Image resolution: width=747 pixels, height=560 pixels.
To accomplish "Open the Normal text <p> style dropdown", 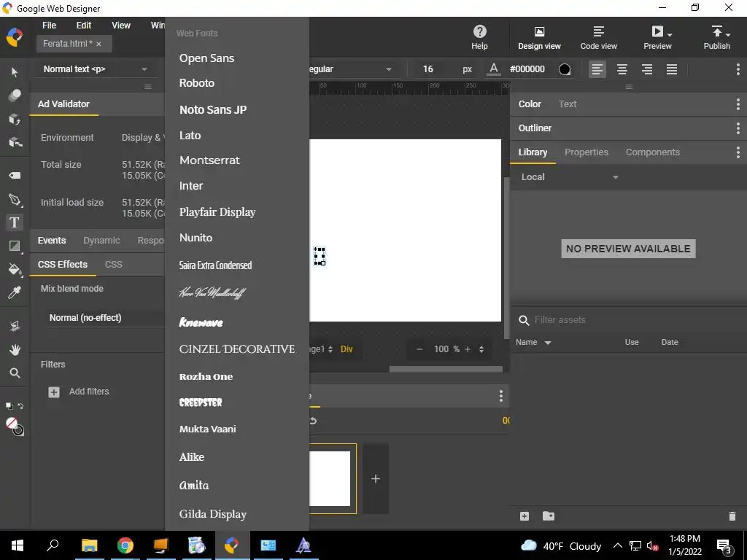I will point(96,69).
